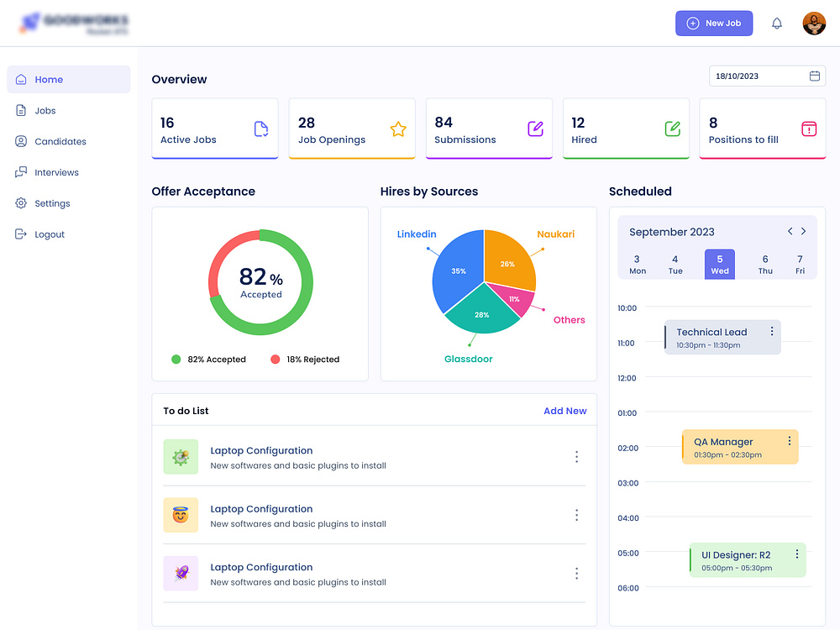Open the Technical Lead event options menu
The image size is (840, 630).
pos(770,332)
